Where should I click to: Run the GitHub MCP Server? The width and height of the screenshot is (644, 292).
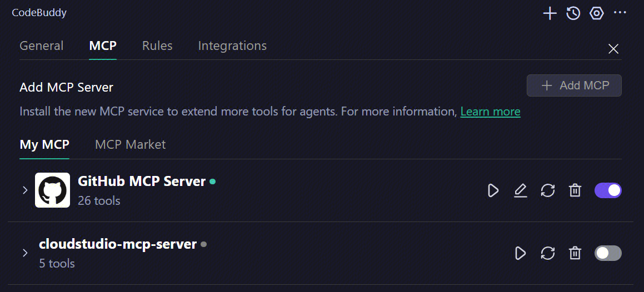493,191
